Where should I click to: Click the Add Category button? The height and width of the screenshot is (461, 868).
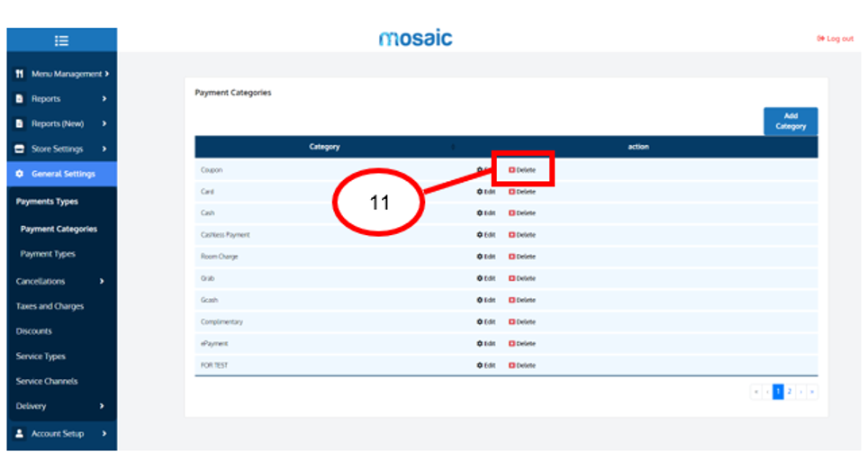(x=791, y=122)
